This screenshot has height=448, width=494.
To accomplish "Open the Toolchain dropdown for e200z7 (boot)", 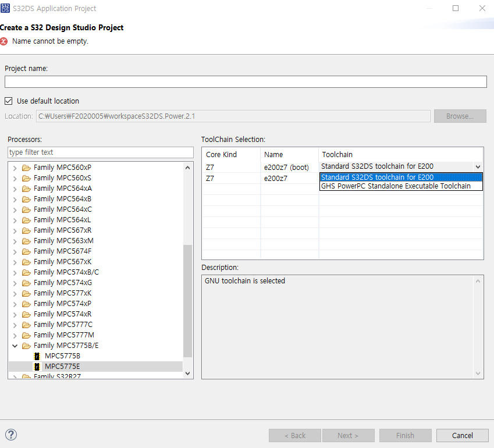I will coord(478,168).
